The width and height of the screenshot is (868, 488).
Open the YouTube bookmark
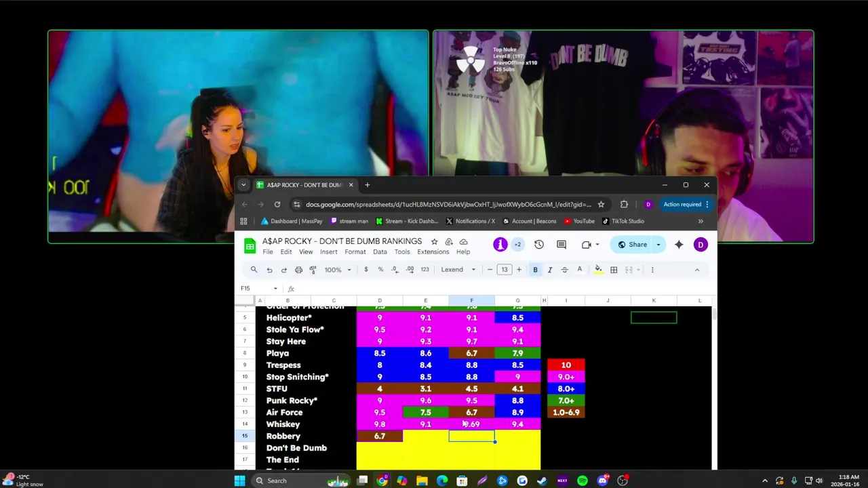[x=578, y=221]
